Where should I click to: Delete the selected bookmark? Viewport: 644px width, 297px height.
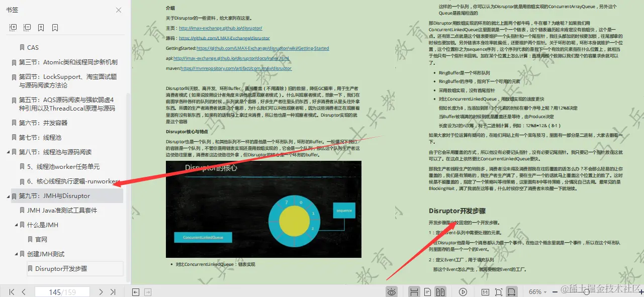click(x=55, y=27)
